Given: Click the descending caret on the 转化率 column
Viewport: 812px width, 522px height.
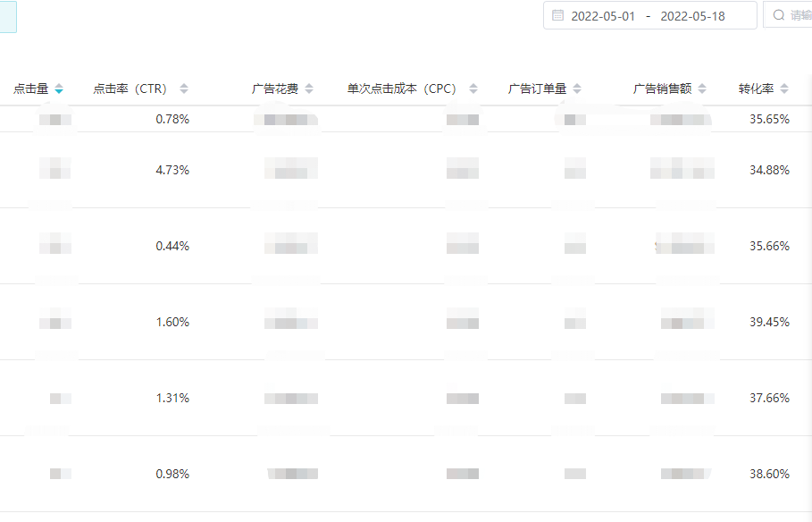Looking at the screenshot, I should [785, 91].
